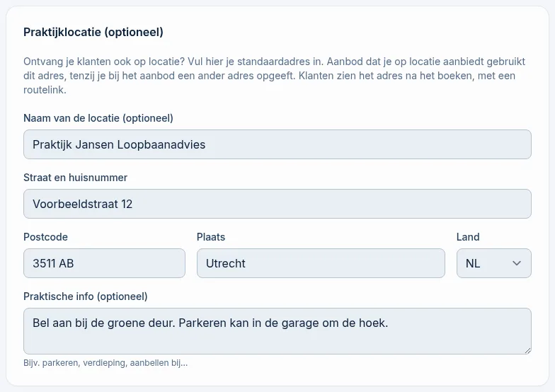Click the Plaats field containing Utrecht
The height and width of the screenshot is (392, 555).
click(x=321, y=263)
